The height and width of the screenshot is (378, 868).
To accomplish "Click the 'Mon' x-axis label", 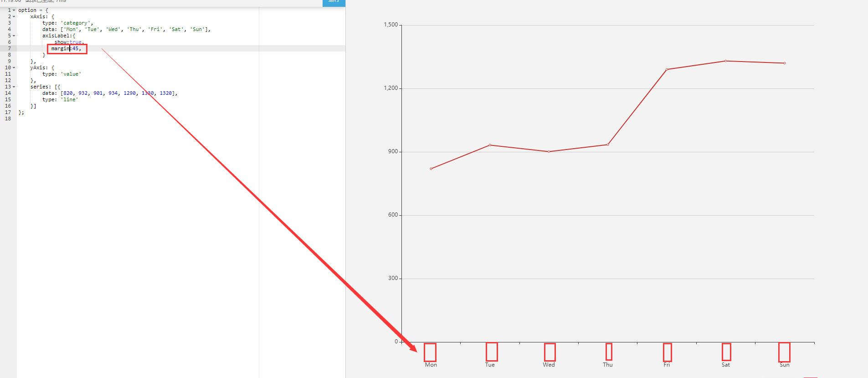I will (431, 365).
